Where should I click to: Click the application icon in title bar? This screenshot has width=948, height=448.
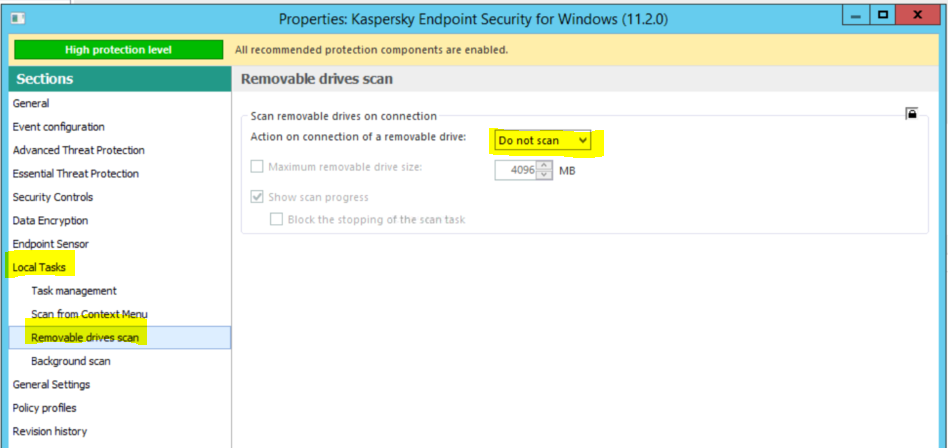pos(21,18)
